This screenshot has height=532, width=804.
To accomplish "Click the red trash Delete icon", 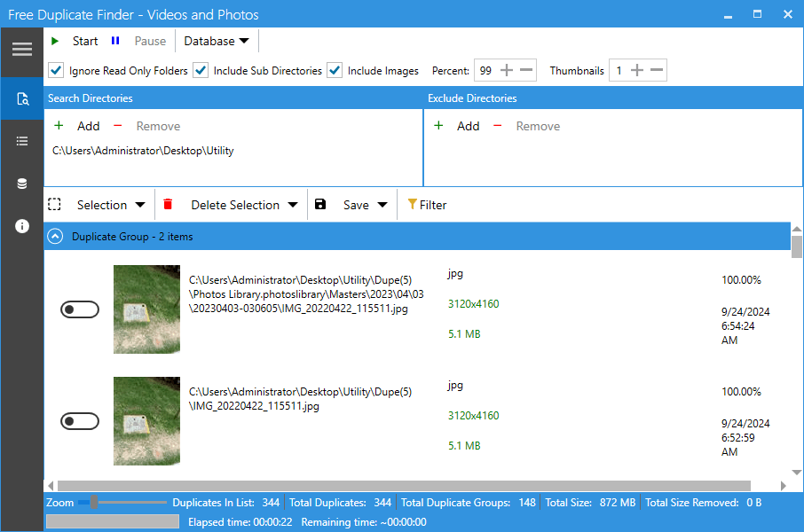I will click(168, 205).
